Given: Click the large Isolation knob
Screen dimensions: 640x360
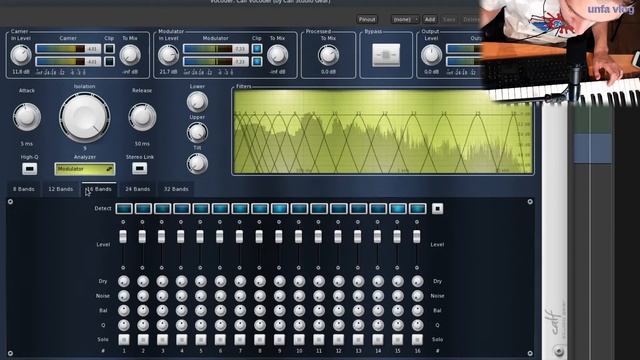Looking at the screenshot, I should pos(84,118).
